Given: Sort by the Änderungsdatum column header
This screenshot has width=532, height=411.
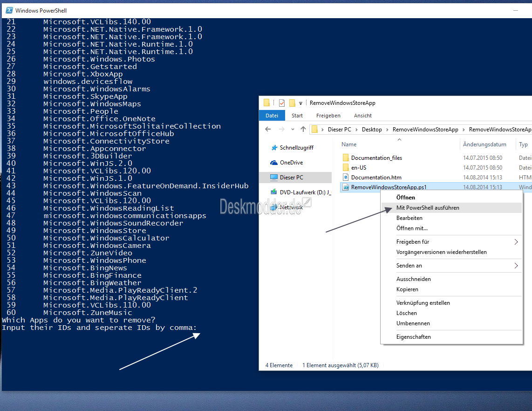Looking at the screenshot, I should [484, 144].
